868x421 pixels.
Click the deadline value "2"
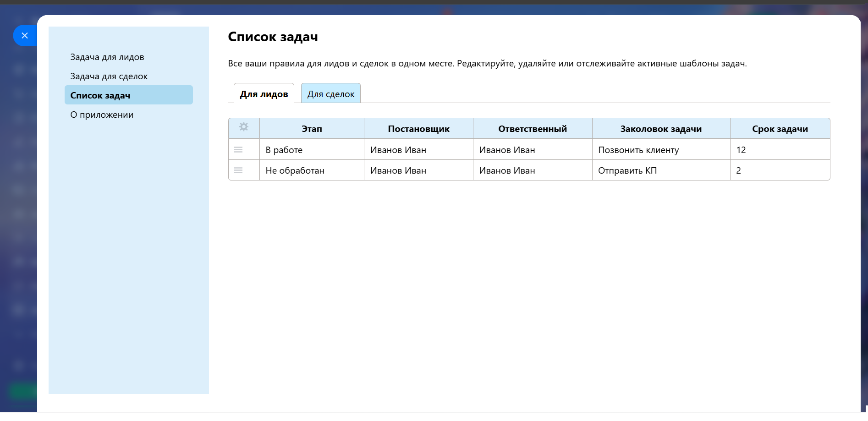point(739,170)
